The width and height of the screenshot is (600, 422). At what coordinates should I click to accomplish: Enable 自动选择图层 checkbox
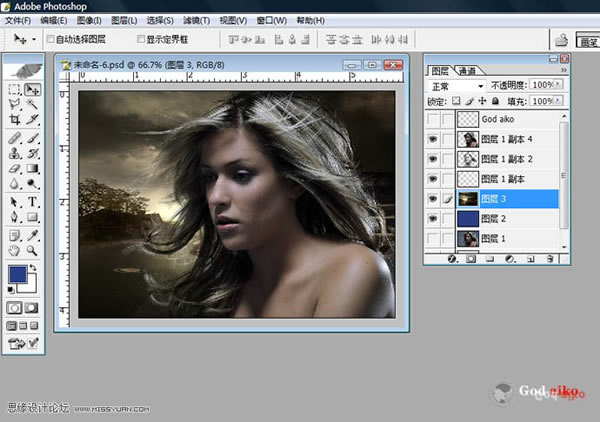click(51, 39)
